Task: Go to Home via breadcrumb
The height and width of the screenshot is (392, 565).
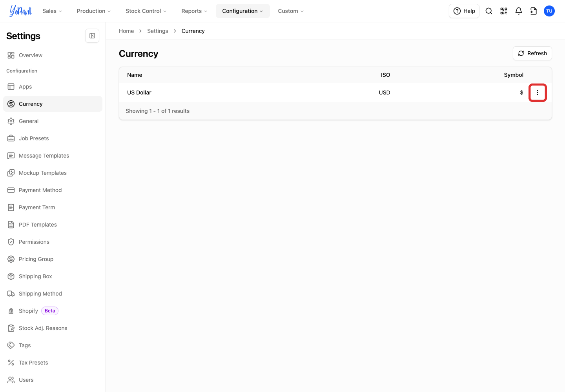Action: click(126, 31)
